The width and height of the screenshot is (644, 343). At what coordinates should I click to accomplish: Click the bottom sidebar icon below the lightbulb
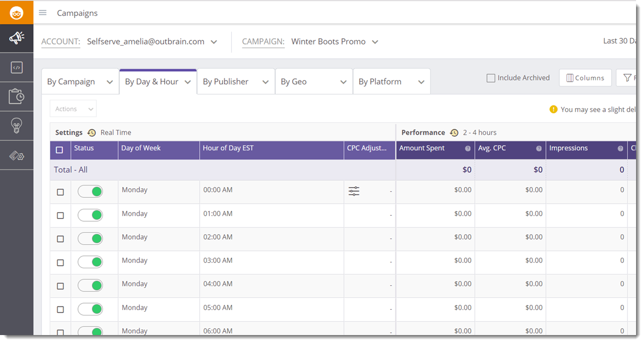(16, 155)
